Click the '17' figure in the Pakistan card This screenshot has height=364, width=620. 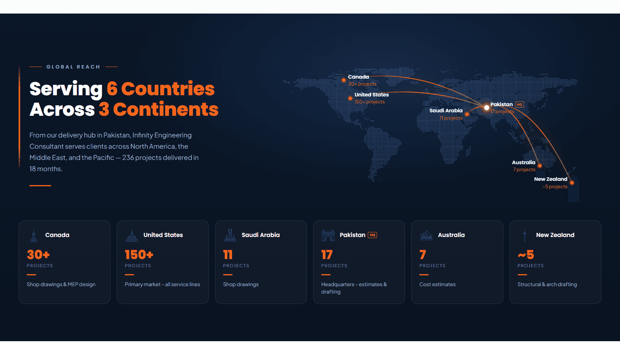[x=327, y=254]
